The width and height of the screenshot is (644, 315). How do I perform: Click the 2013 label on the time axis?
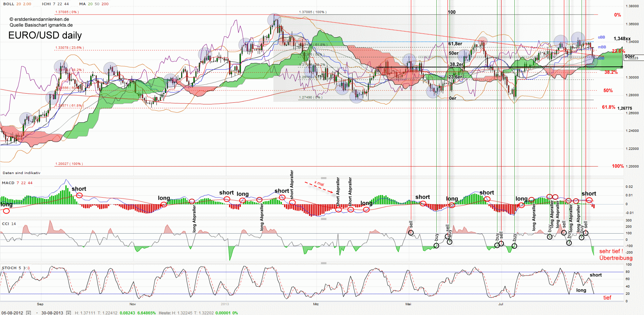pyautogui.click(x=225, y=304)
